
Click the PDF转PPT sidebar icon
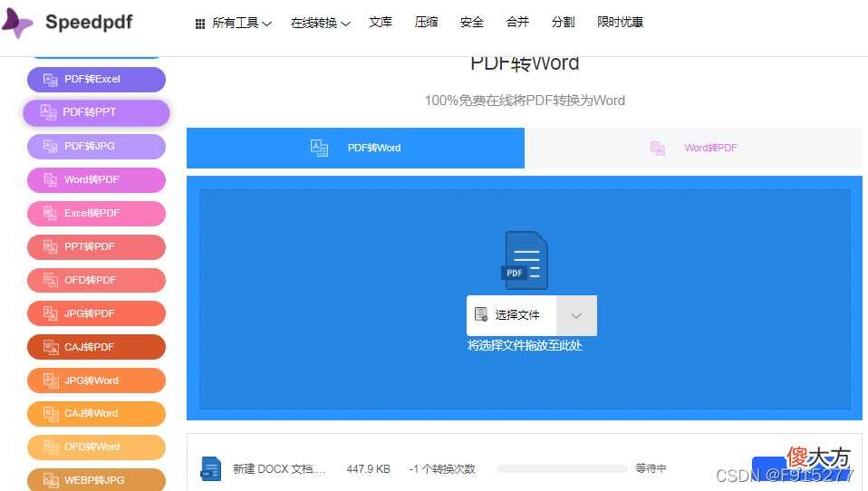48,113
